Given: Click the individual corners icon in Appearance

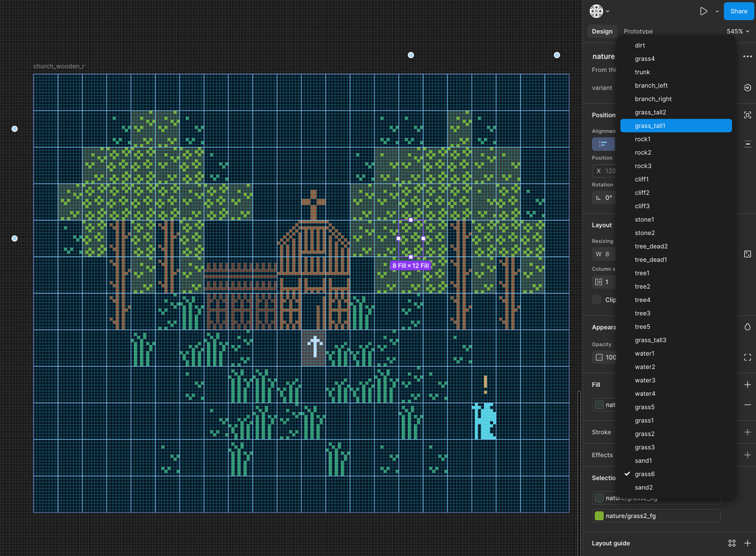Looking at the screenshot, I should pos(747,357).
